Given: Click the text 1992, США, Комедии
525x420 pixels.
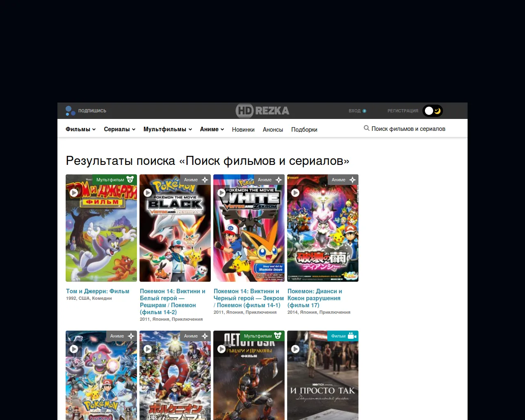Looking at the screenshot, I should [89, 298].
